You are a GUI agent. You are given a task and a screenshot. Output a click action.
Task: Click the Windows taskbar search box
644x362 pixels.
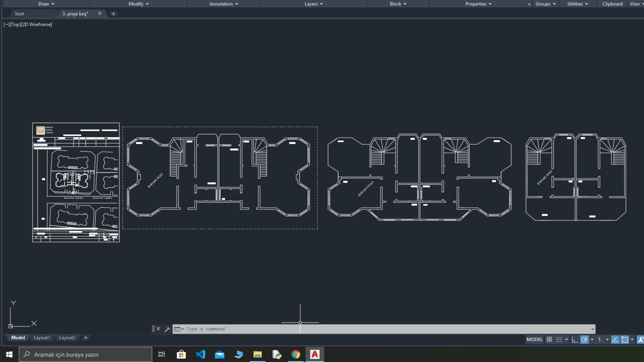click(x=86, y=354)
